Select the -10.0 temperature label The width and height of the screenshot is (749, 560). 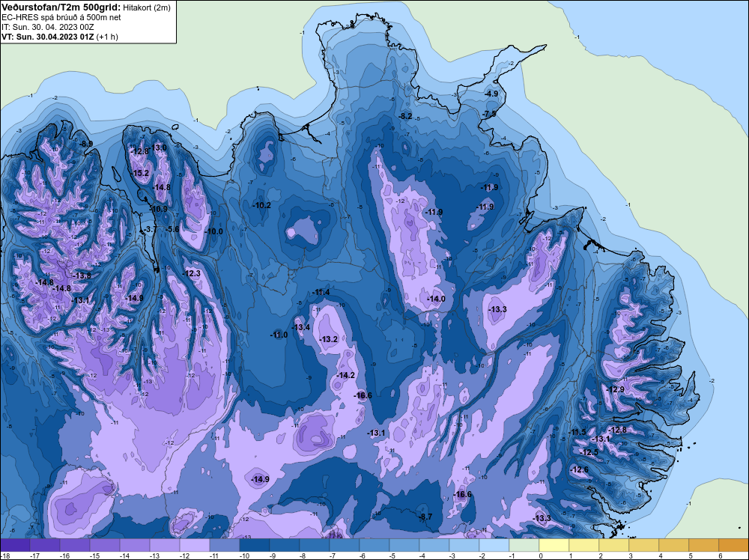(214, 231)
